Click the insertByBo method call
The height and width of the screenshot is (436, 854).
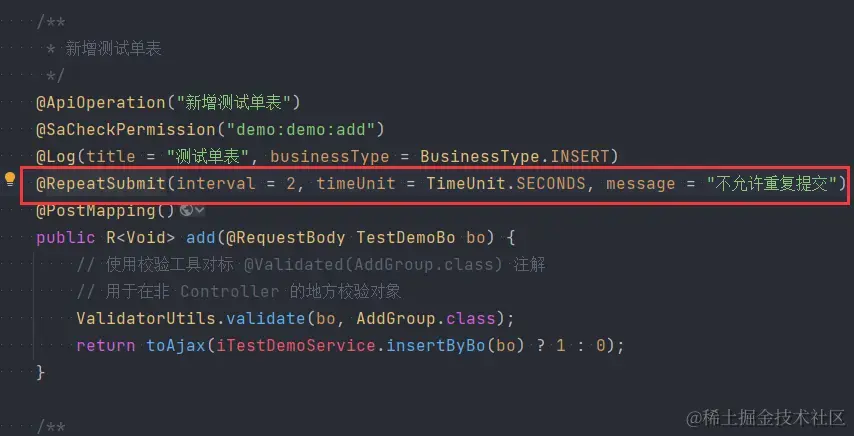click(x=436, y=346)
